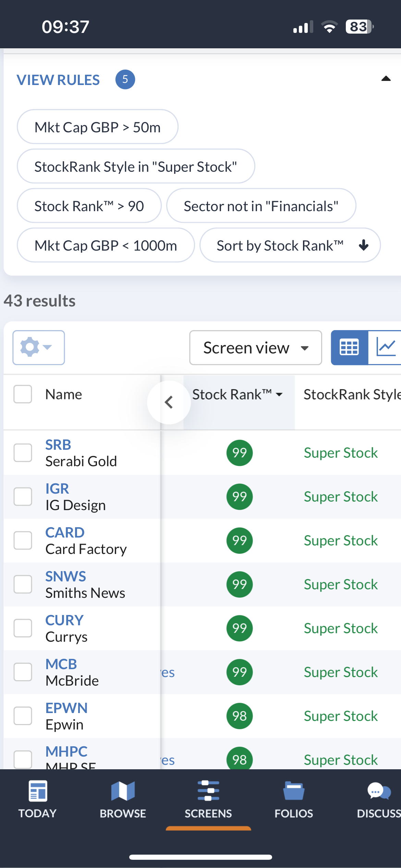
Task: Edit the Sector not in Financials rule
Action: (261, 206)
